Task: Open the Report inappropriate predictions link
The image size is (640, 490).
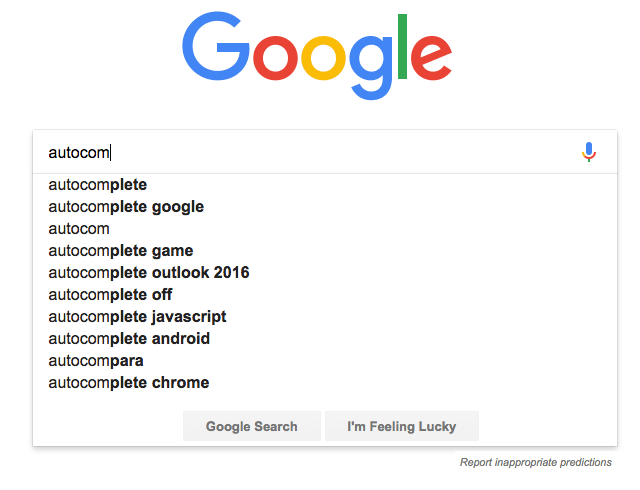Action: [535, 462]
